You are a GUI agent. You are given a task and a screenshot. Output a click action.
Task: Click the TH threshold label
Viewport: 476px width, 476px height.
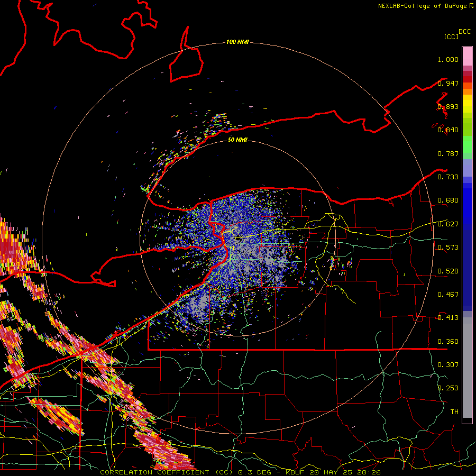pyautogui.click(x=454, y=412)
